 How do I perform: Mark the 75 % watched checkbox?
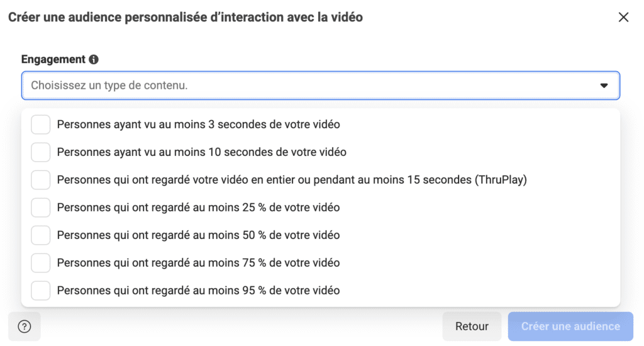pyautogui.click(x=41, y=263)
